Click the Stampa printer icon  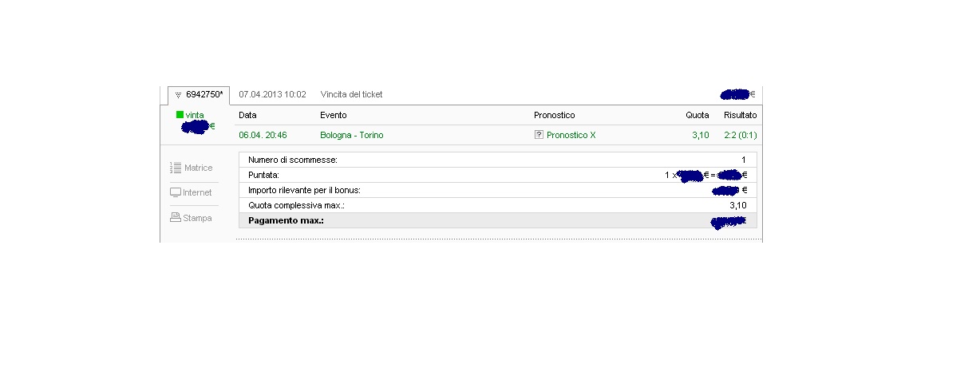click(x=176, y=217)
